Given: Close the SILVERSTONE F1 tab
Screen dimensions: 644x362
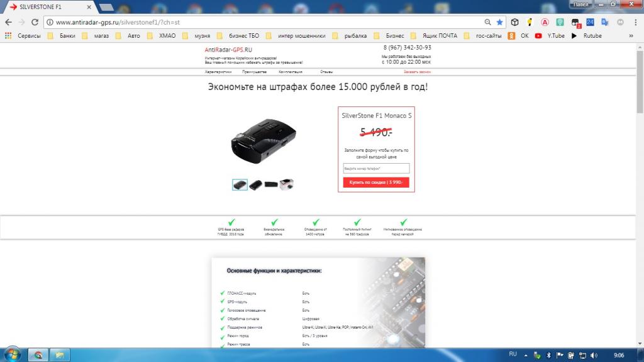Looking at the screenshot, I should pyautogui.click(x=89, y=7).
